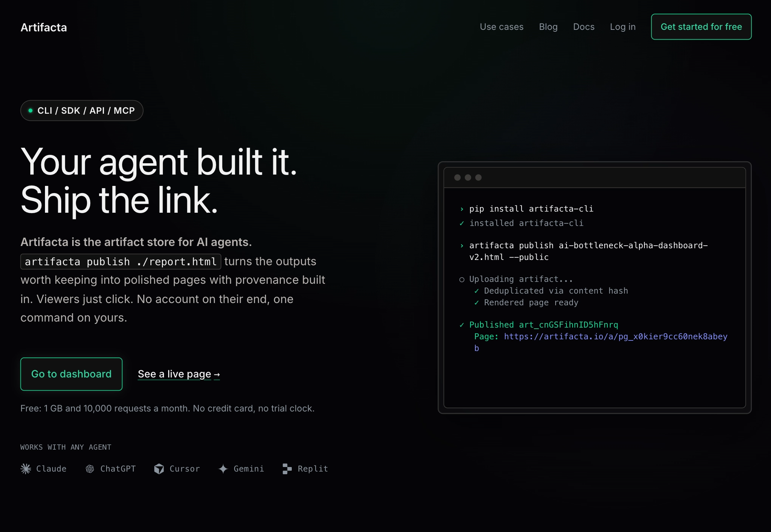Click the Replit logo icon
771x532 pixels.
coord(287,469)
